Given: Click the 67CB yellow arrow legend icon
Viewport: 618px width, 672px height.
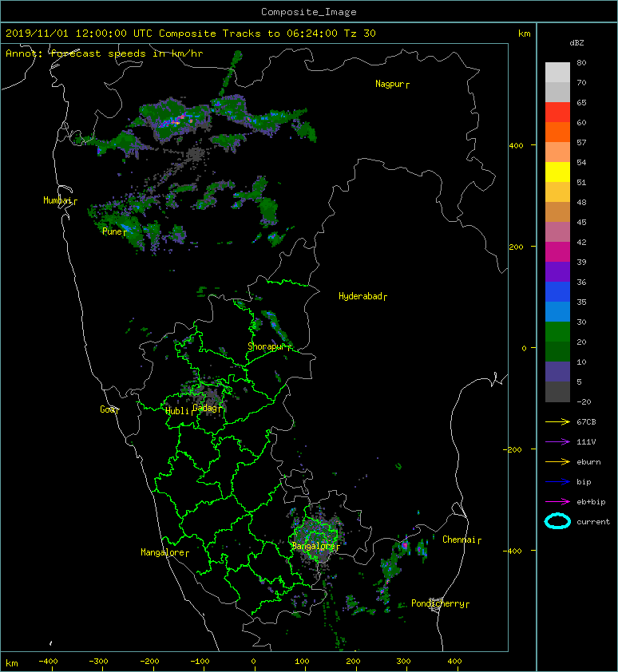Looking at the screenshot, I should 557,422.
